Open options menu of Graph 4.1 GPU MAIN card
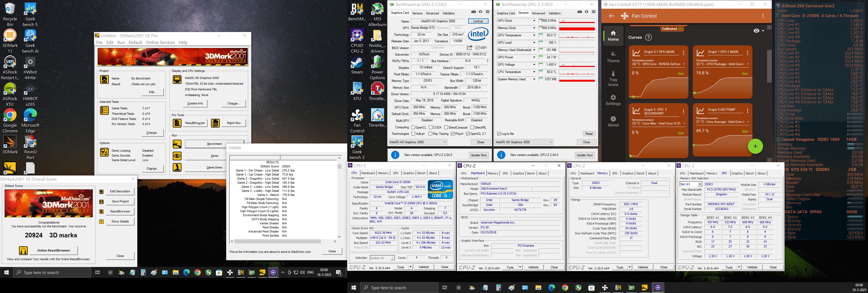The width and height of the screenshot is (868, 293). click(683, 53)
